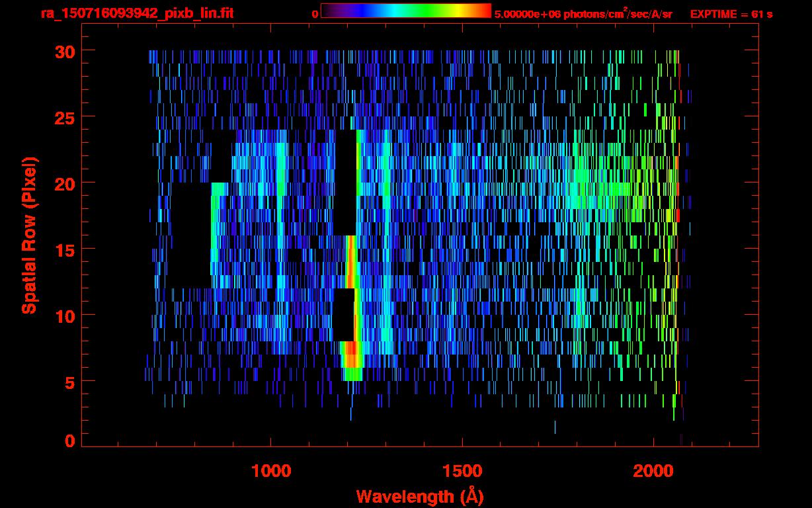Click the x-axis tick label 1000
The width and height of the screenshot is (812, 508).
click(x=271, y=471)
